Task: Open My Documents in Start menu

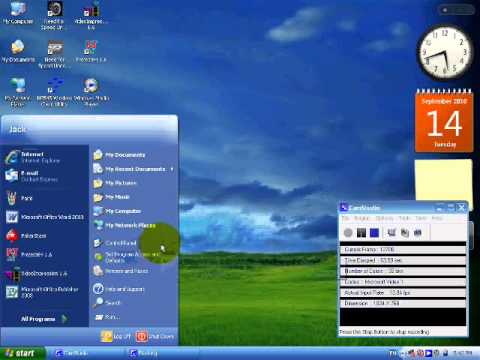Action: pyautogui.click(x=119, y=155)
